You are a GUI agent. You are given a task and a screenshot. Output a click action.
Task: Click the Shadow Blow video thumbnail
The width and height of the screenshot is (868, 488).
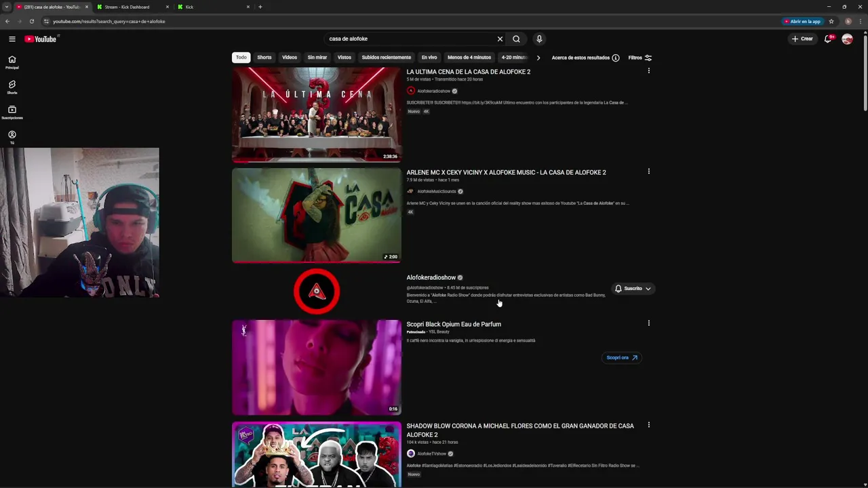click(x=317, y=454)
